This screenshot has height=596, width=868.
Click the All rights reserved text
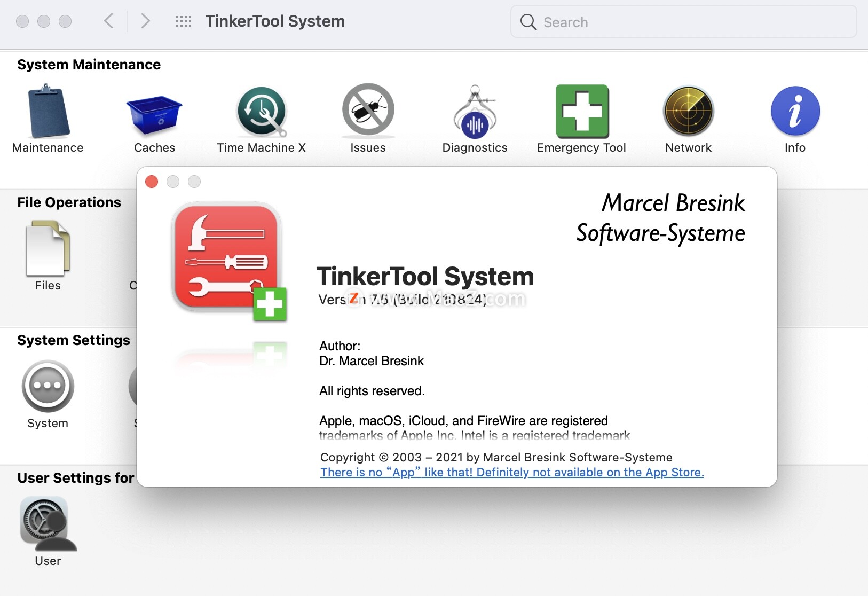372,391
